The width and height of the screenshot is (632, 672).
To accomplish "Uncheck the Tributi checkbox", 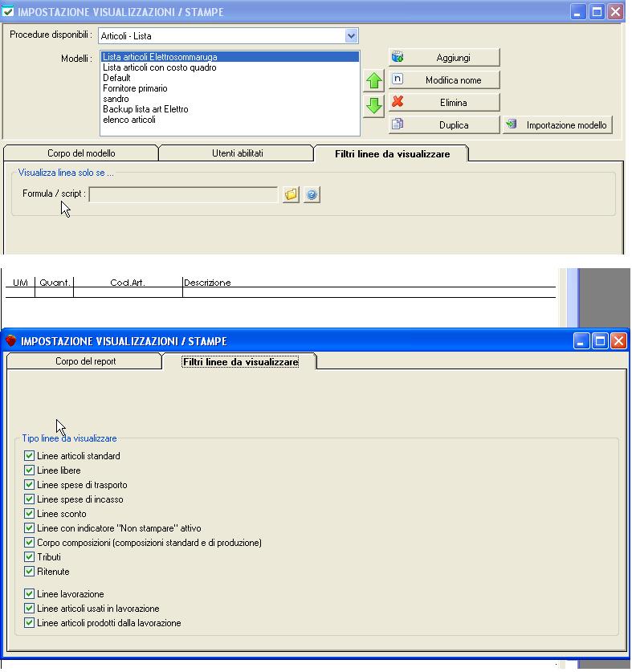I will point(29,556).
